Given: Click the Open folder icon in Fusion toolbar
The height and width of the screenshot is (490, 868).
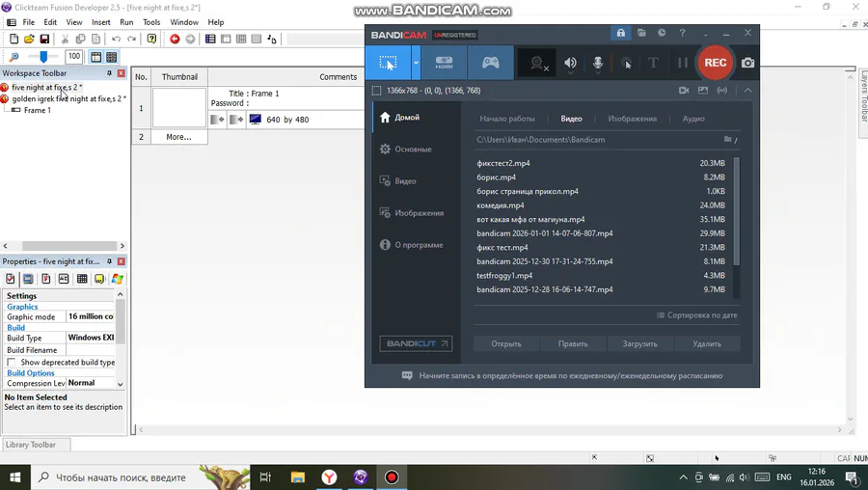Looking at the screenshot, I should point(29,39).
